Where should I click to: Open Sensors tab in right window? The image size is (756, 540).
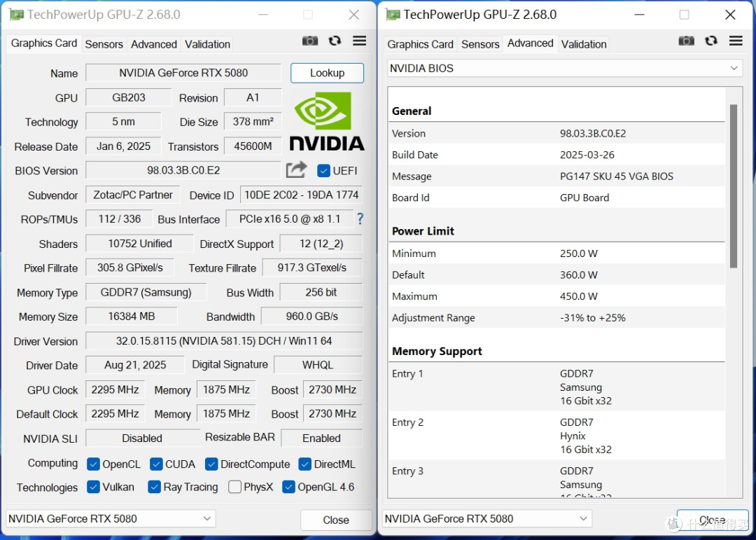(x=480, y=44)
